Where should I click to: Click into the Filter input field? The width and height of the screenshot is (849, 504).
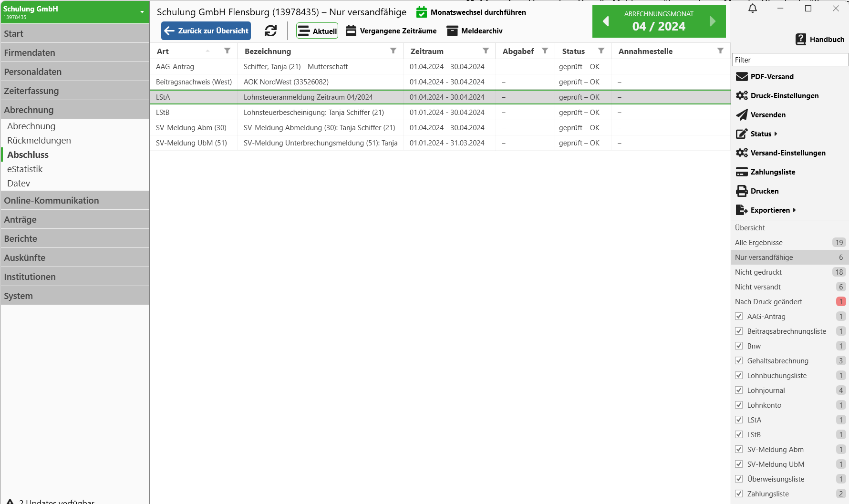pyautogui.click(x=790, y=60)
